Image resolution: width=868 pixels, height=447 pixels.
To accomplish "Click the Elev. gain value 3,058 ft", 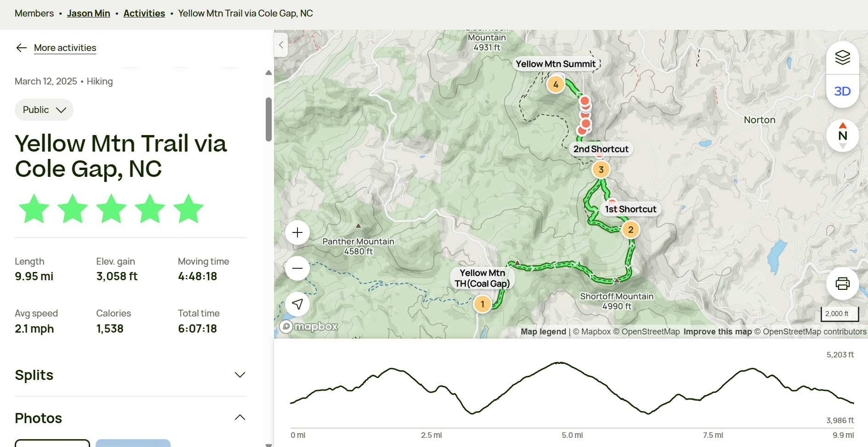I will click(x=117, y=276).
